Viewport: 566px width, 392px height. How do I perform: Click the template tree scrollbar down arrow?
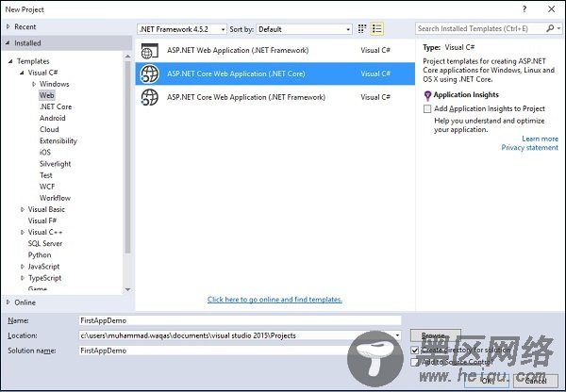tap(127, 289)
